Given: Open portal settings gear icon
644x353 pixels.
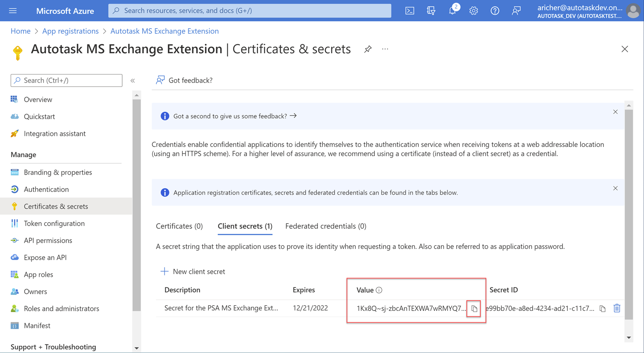Looking at the screenshot, I should pyautogui.click(x=474, y=11).
